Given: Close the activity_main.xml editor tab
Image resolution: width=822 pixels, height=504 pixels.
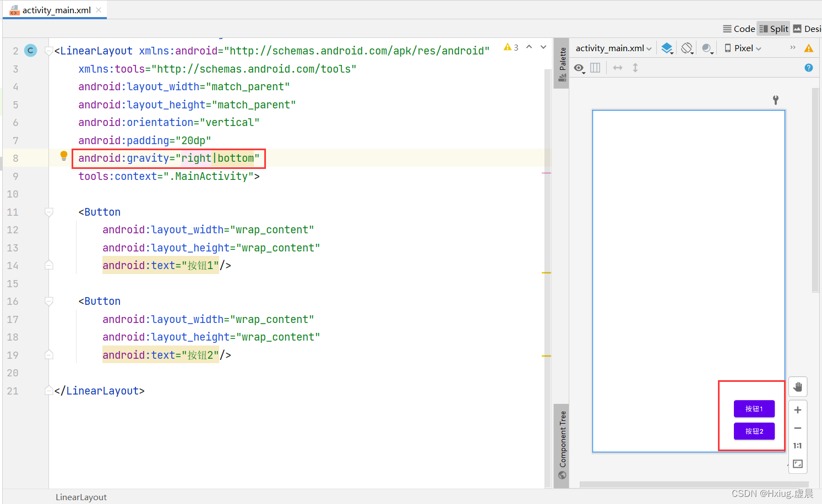Looking at the screenshot, I should pos(99,10).
